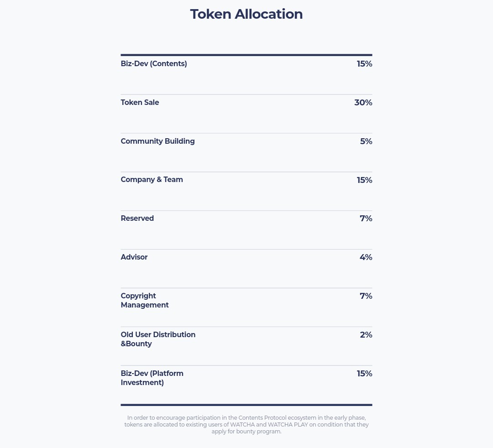Click the 5% Community Building value

click(366, 141)
